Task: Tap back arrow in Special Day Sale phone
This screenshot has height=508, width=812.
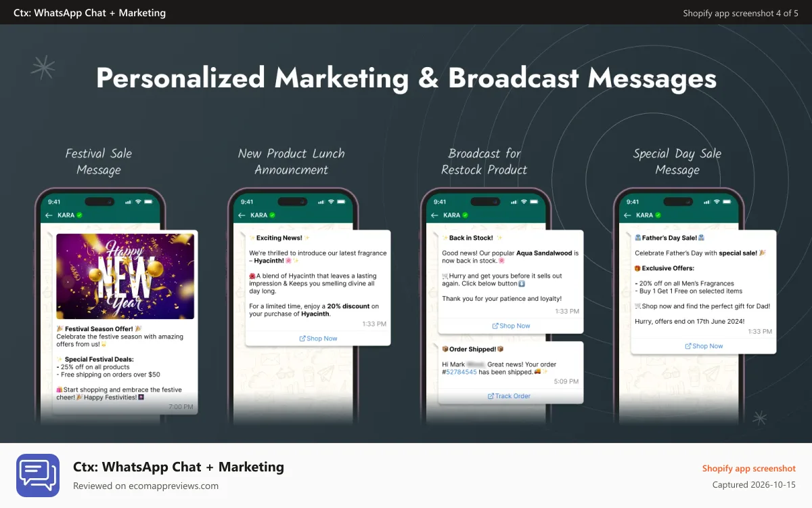Action: click(x=627, y=215)
